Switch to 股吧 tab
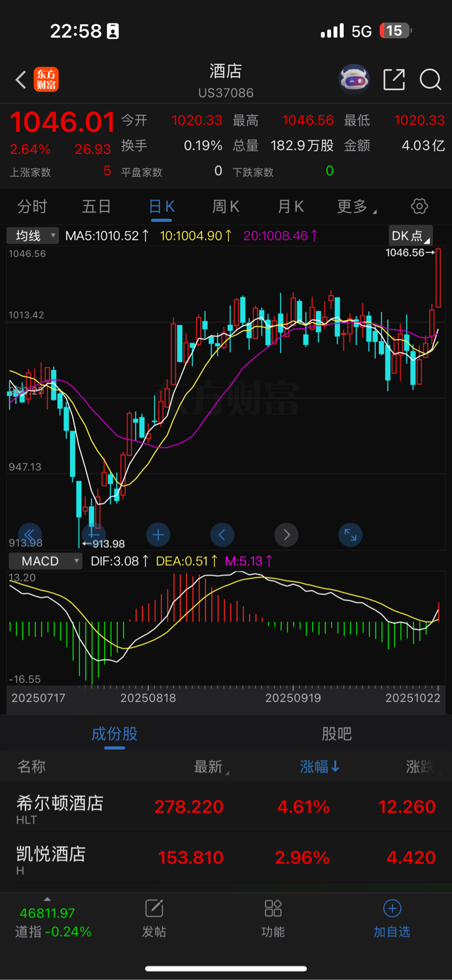 337,733
